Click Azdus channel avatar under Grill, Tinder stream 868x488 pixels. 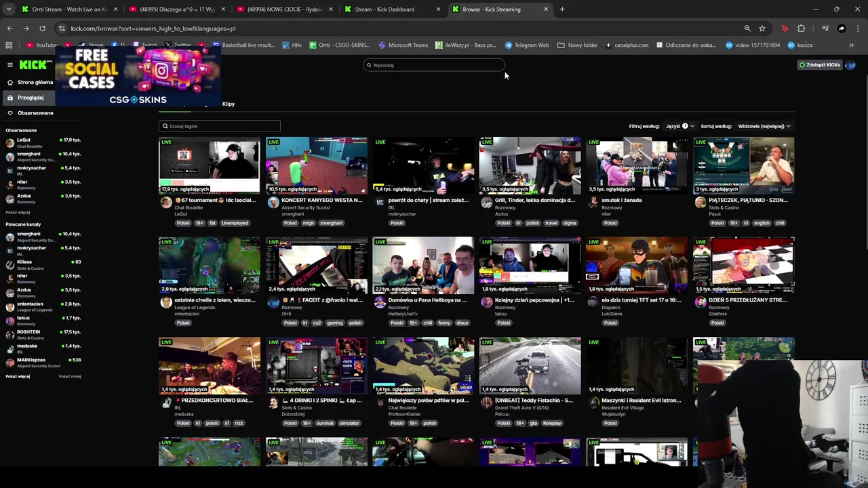[486, 203]
